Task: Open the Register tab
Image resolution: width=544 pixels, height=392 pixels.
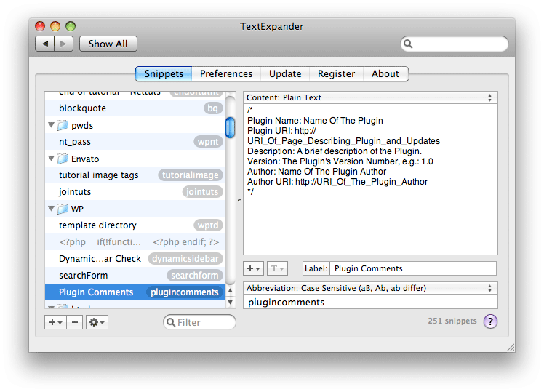Action: [336, 74]
